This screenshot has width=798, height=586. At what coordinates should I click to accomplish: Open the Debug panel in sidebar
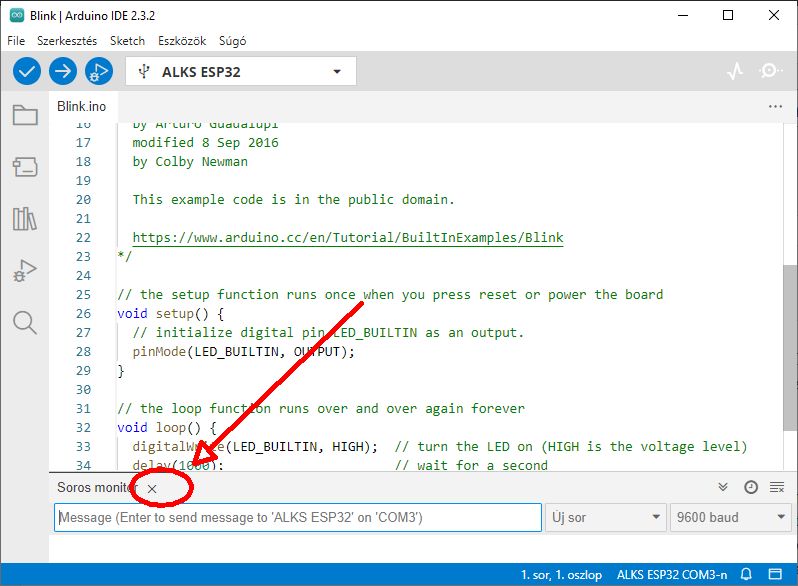25,270
